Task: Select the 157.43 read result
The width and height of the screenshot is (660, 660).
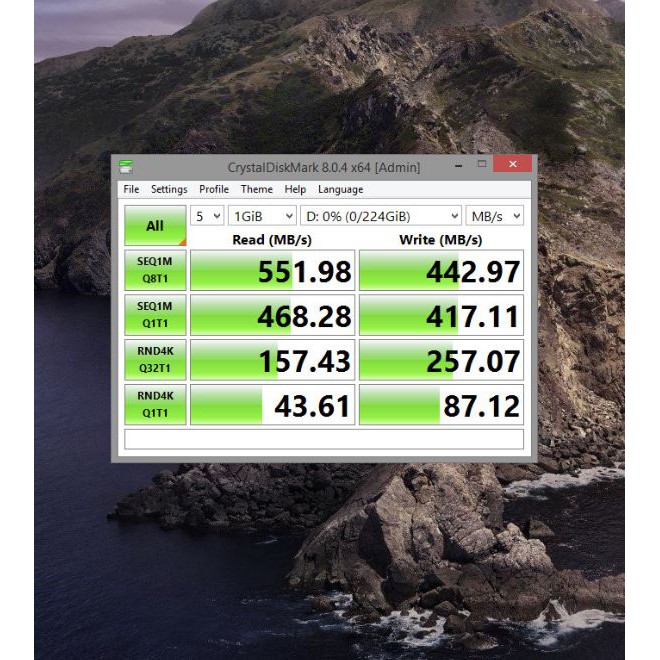Action: point(273,360)
